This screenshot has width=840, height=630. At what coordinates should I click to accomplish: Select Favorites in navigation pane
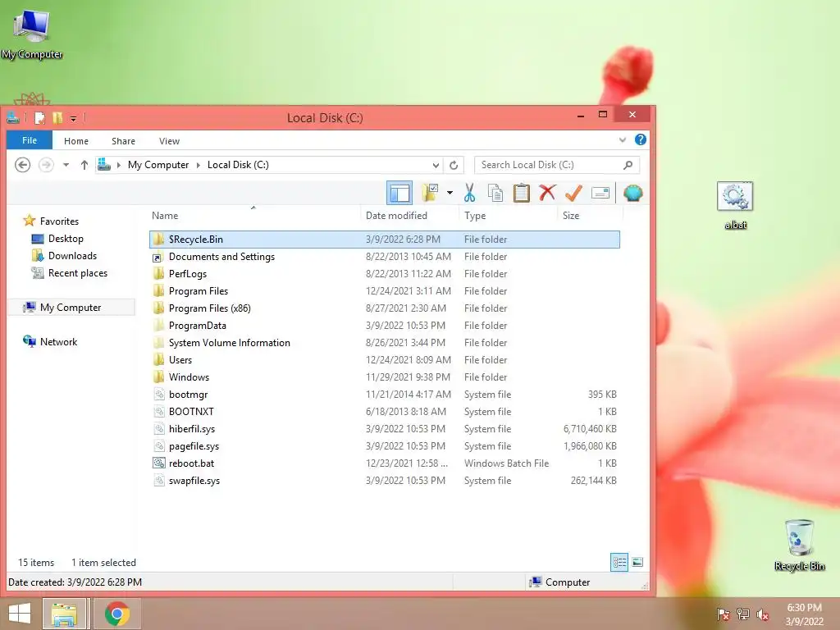pyautogui.click(x=59, y=221)
